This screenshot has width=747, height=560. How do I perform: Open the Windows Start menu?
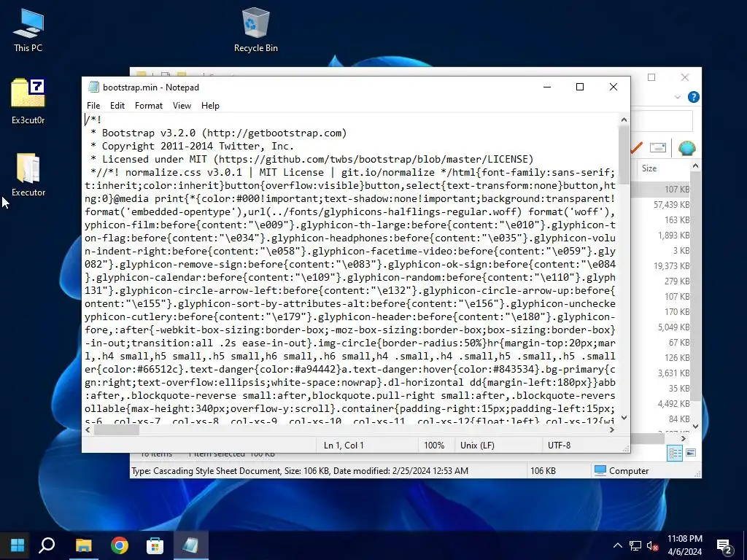[x=18, y=545]
